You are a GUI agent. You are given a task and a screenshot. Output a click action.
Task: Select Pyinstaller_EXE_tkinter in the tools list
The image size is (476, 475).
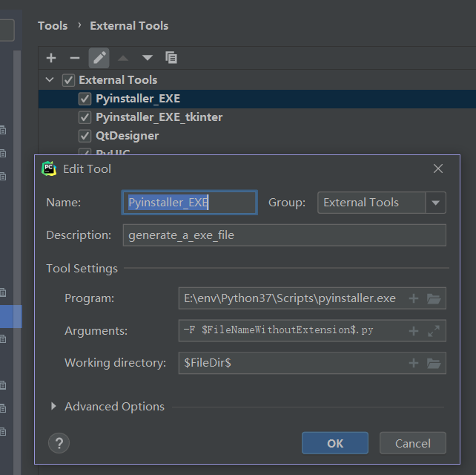(159, 117)
